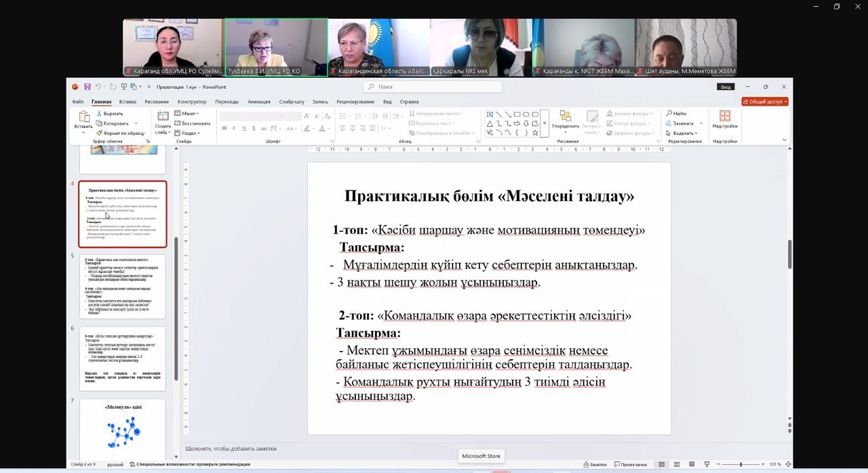This screenshot has height=473, width=868.
Task: Toggle the Comments (Примечания) pane
Action: tap(630, 464)
